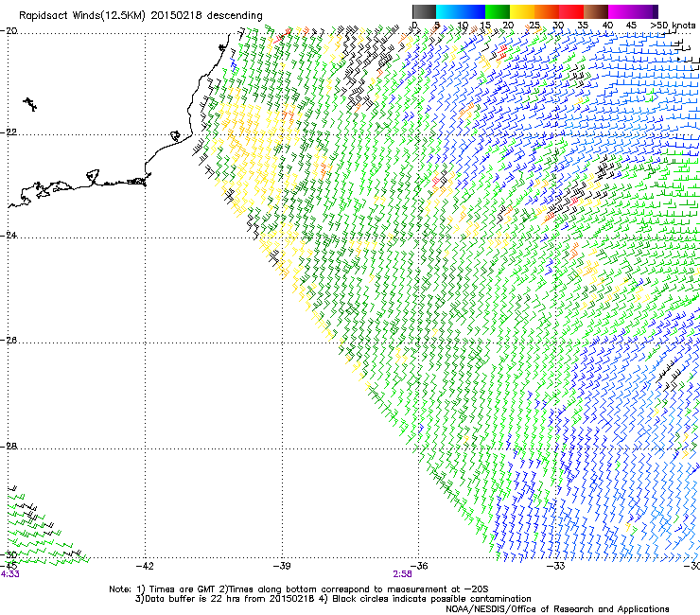Click the note line about Times are GMT
The image size is (700, 615).
pyautogui.click(x=299, y=589)
